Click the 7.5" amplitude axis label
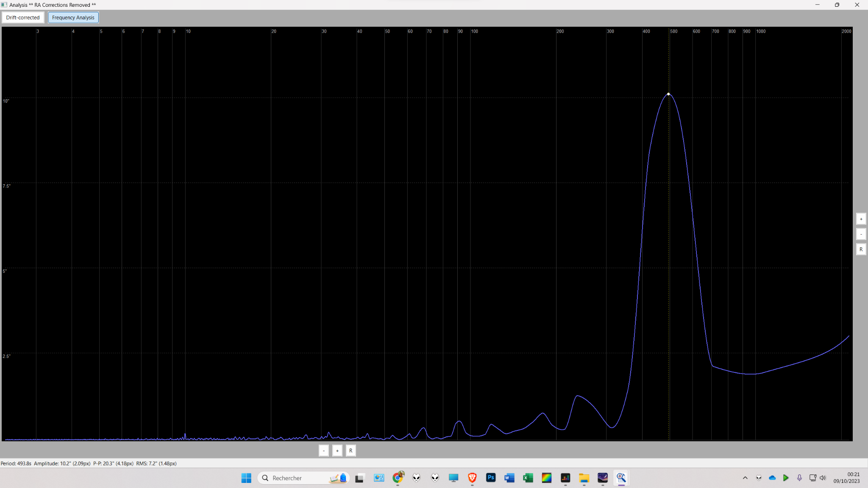The image size is (868, 488). (x=6, y=186)
